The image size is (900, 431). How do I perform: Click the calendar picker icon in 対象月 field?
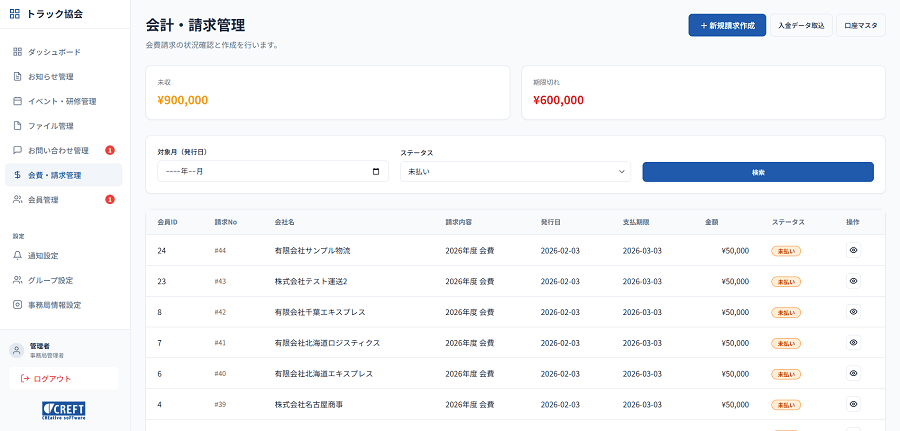click(376, 172)
